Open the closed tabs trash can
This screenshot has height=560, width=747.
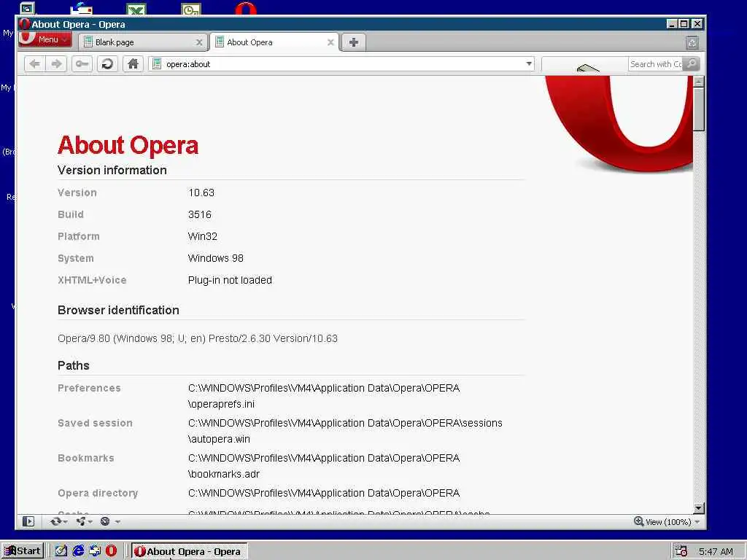pyautogui.click(x=692, y=43)
